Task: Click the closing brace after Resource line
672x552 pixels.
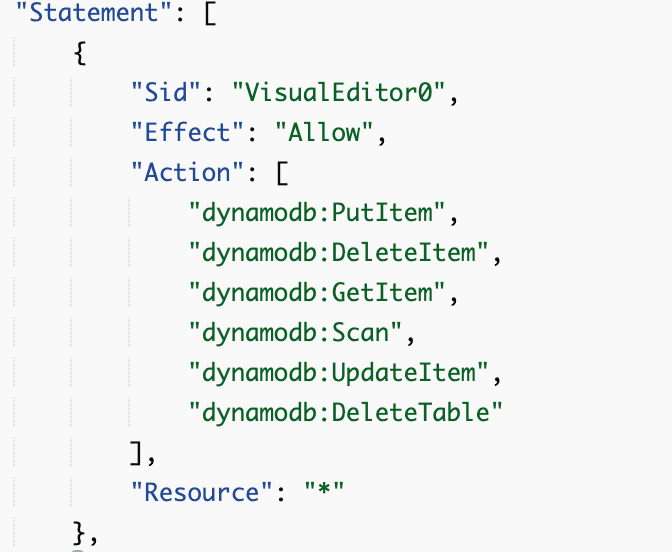Action: tap(80, 532)
